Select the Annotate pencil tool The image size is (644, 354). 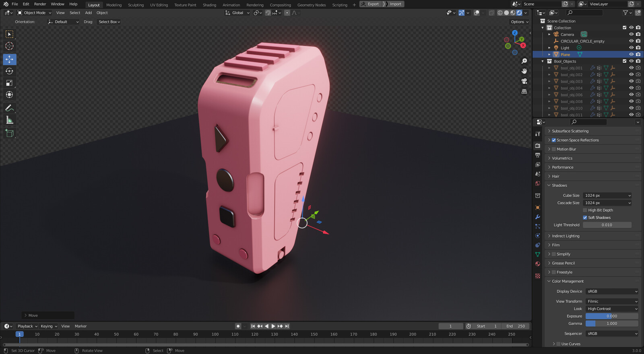point(10,108)
